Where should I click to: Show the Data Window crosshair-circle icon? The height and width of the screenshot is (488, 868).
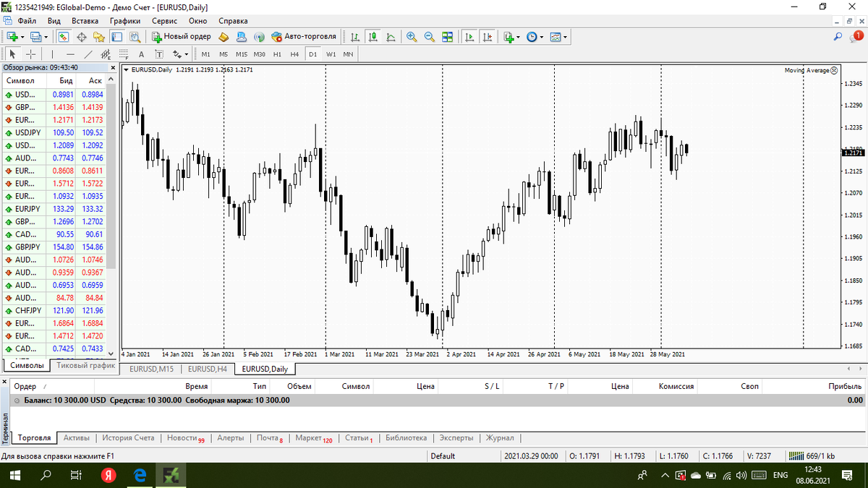(82, 36)
